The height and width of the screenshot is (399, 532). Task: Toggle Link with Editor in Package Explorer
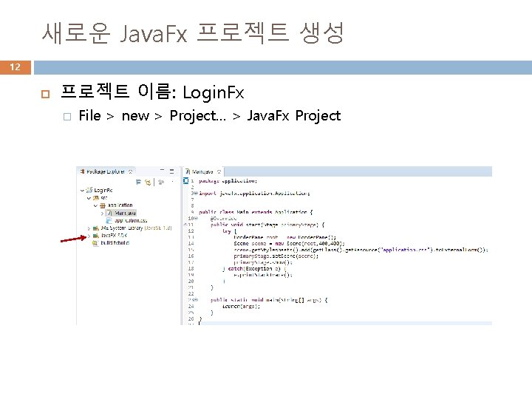[x=148, y=183]
